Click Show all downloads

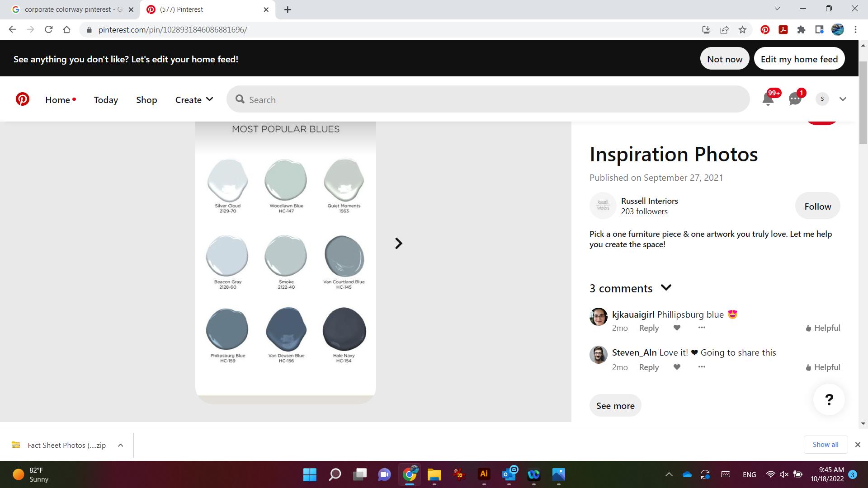[x=826, y=445]
